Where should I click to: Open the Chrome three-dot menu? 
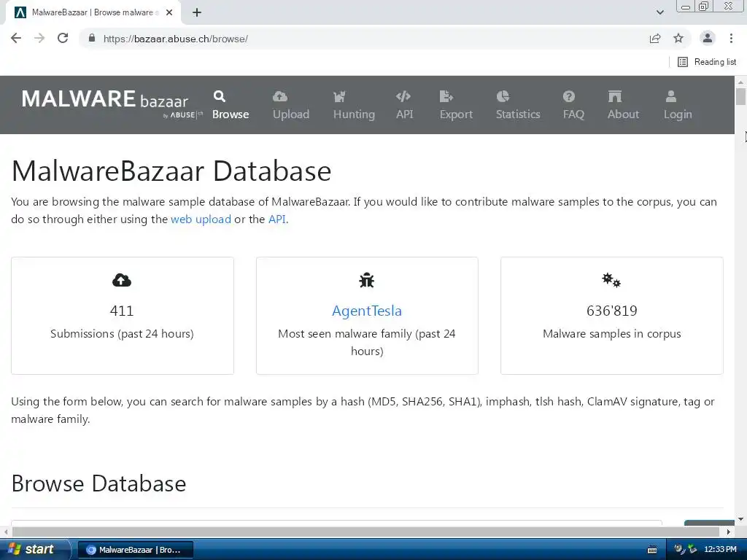coord(731,38)
